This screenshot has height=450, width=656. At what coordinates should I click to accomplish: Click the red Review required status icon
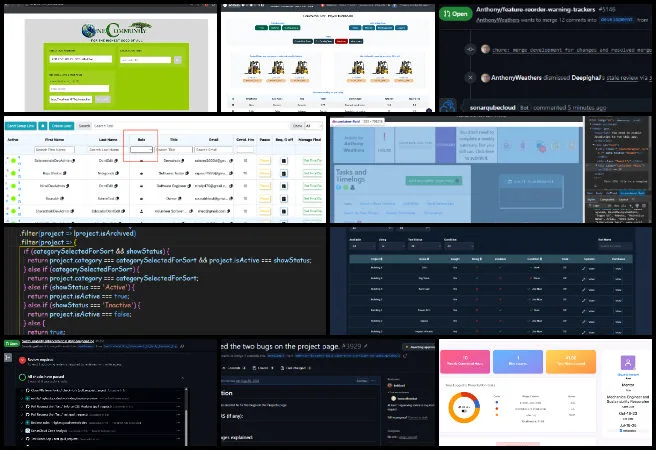pyautogui.click(x=22, y=360)
